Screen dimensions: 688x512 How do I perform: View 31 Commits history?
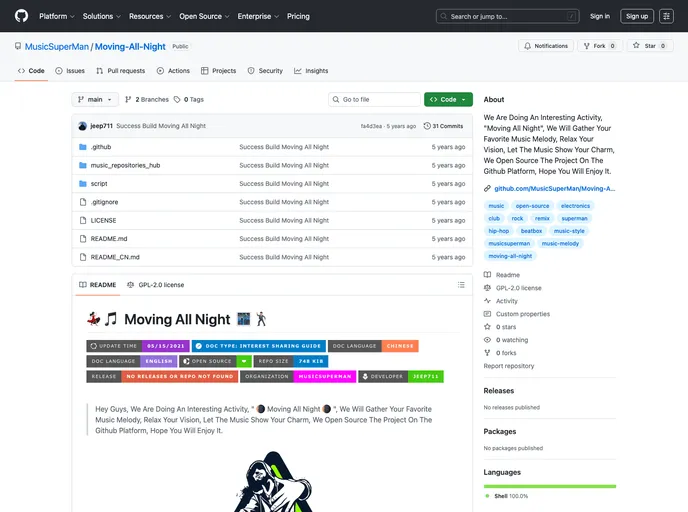tap(444, 126)
